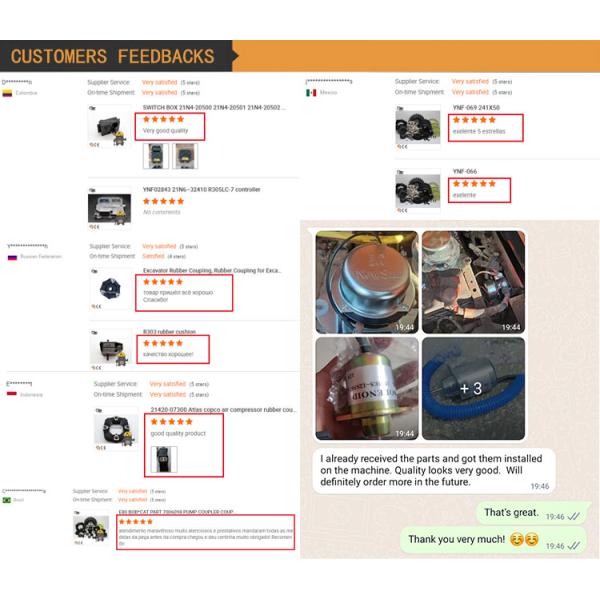Open the R305LC-7 controller product image
This screenshot has height=600, width=600.
pyautogui.click(x=109, y=209)
